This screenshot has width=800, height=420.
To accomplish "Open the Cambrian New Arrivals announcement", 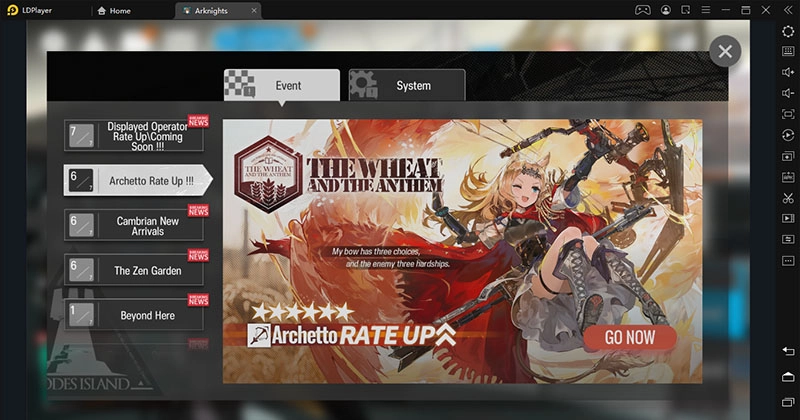I will [x=134, y=225].
